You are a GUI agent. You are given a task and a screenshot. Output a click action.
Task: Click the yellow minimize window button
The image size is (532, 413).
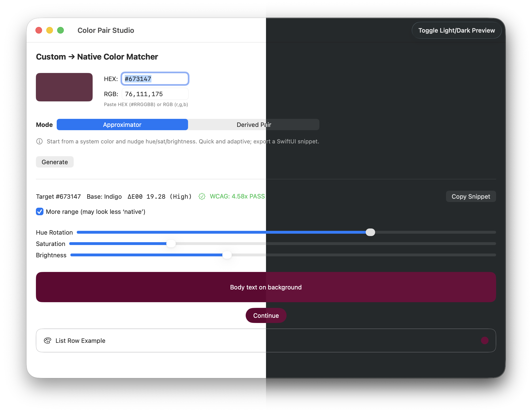(x=50, y=30)
